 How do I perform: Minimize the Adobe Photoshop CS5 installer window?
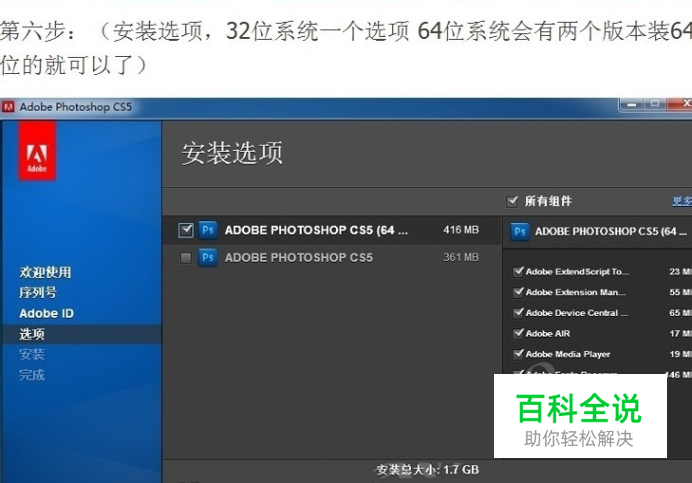[x=632, y=105]
